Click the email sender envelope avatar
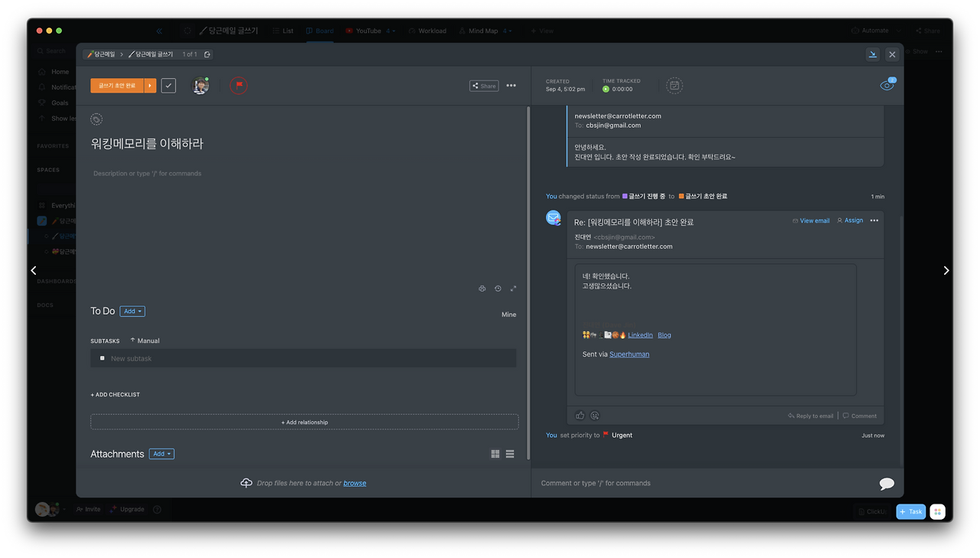980x558 pixels. coord(553,218)
